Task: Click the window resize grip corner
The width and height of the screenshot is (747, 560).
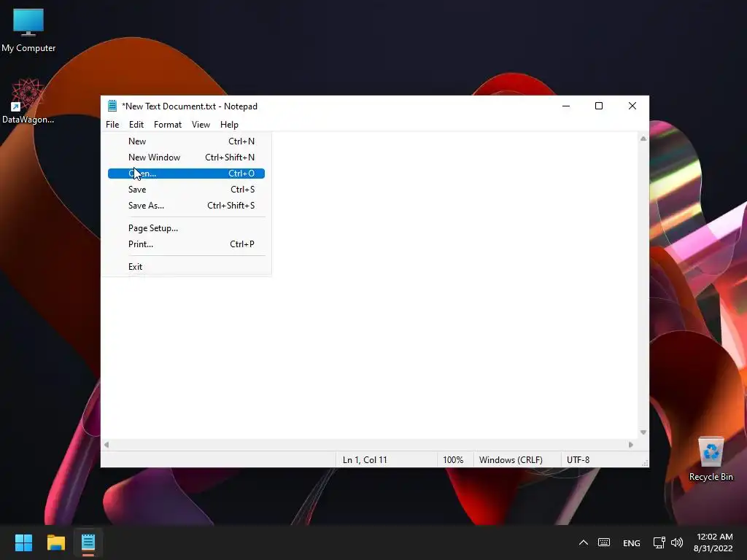Action: pyautogui.click(x=645, y=463)
